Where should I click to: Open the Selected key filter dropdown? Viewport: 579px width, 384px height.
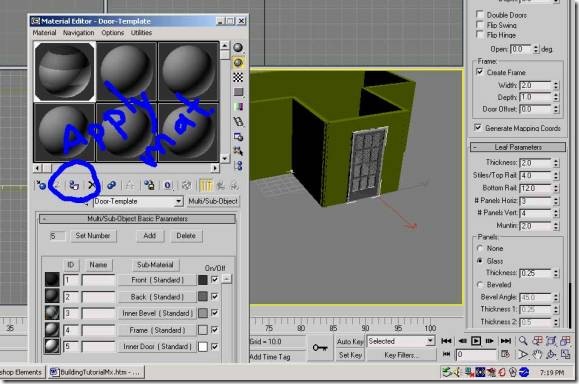(x=430, y=341)
